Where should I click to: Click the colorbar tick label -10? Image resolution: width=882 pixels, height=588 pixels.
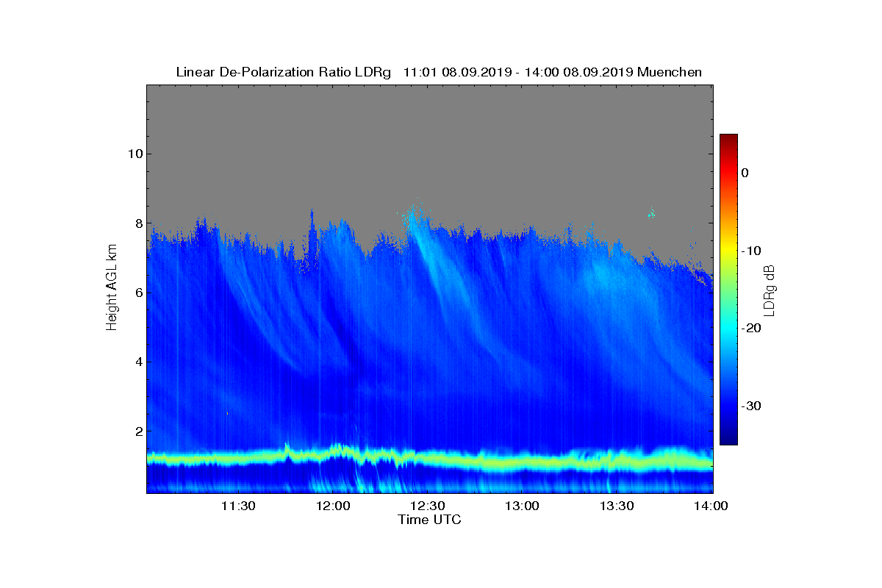tap(750, 251)
